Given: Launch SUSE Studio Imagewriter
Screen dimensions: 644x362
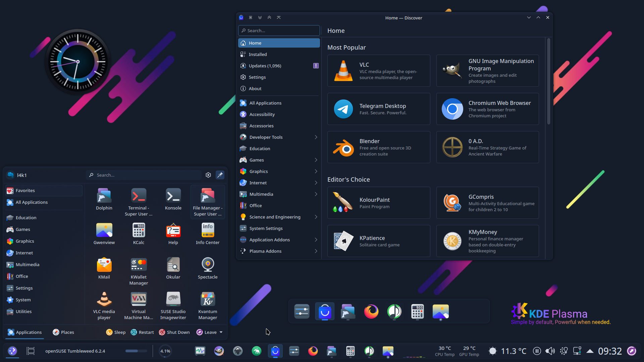Looking at the screenshot, I should pyautogui.click(x=173, y=306).
